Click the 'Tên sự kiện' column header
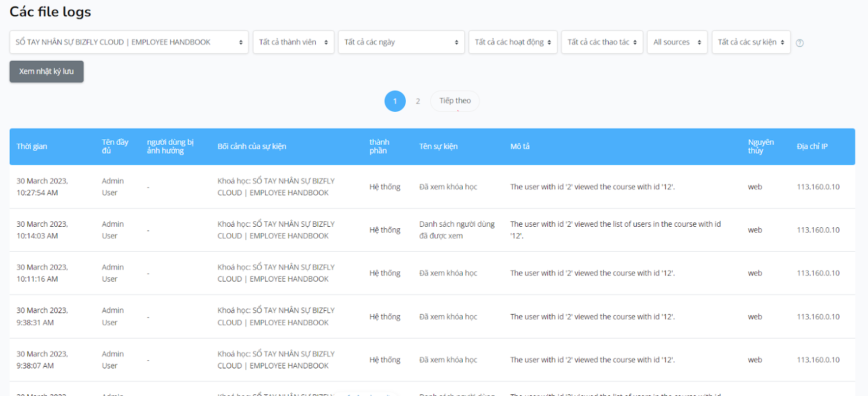 click(x=438, y=146)
